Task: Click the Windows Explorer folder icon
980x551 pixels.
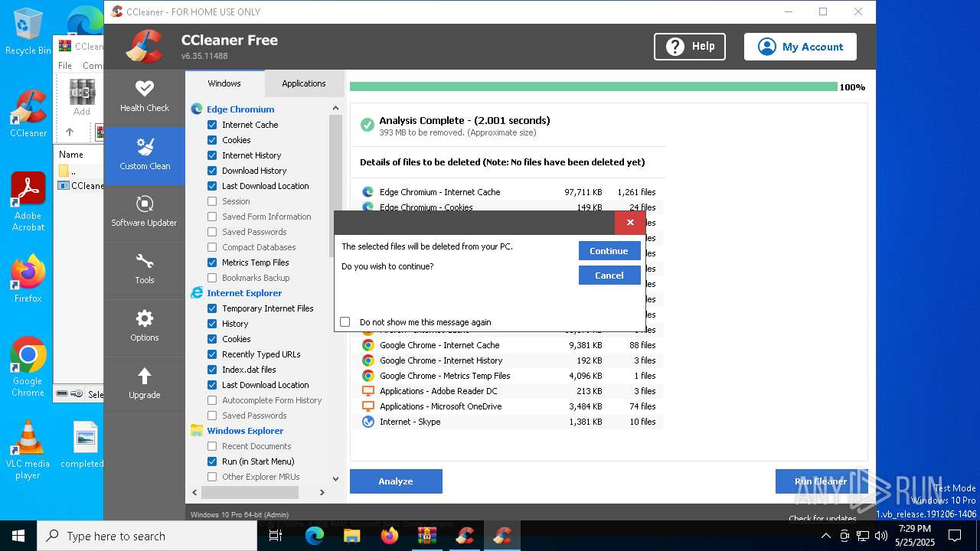Action: click(x=197, y=431)
